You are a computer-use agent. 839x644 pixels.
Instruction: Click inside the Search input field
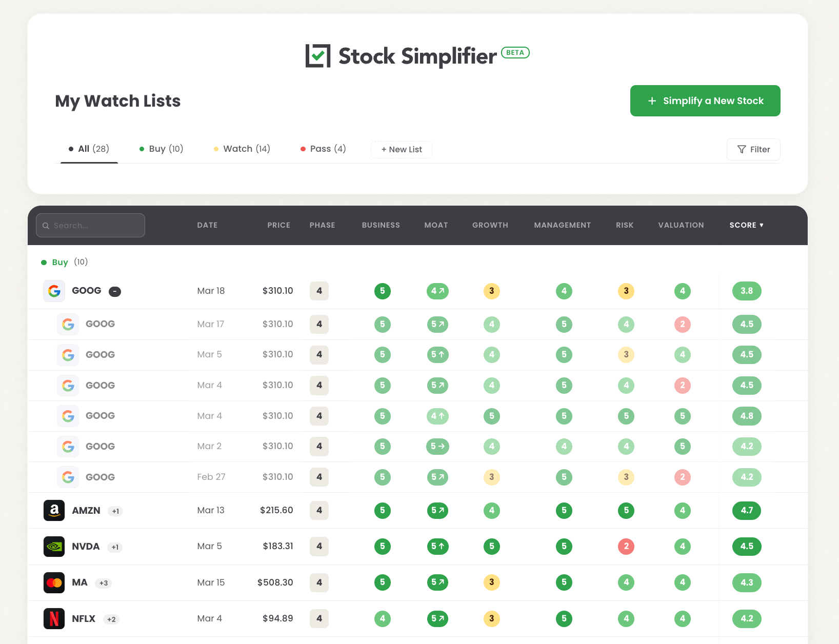(x=90, y=225)
